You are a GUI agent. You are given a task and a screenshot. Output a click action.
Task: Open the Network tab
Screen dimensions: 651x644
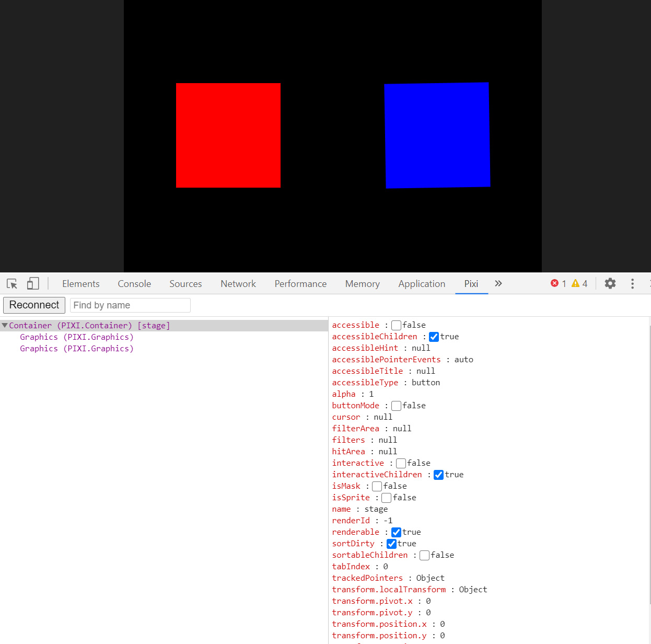pyautogui.click(x=238, y=284)
